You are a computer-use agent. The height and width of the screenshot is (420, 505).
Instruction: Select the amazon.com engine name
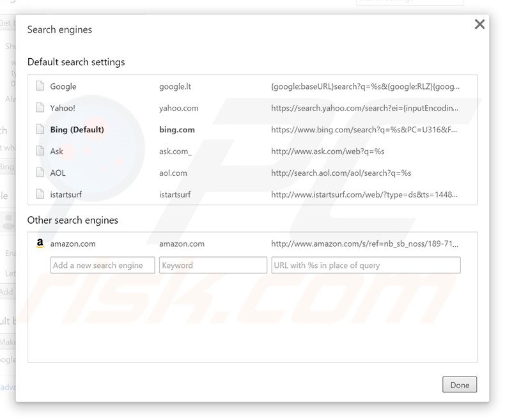[73, 244]
